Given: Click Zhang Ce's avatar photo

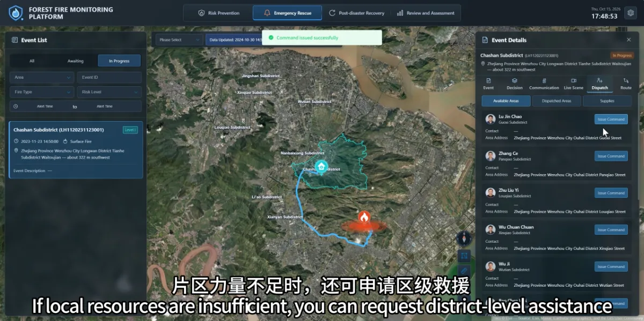Looking at the screenshot, I should [491, 156].
